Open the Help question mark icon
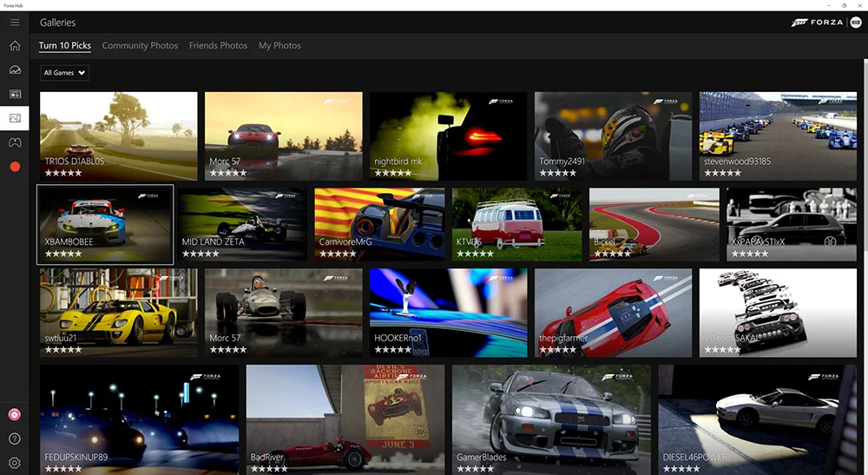 point(15,439)
